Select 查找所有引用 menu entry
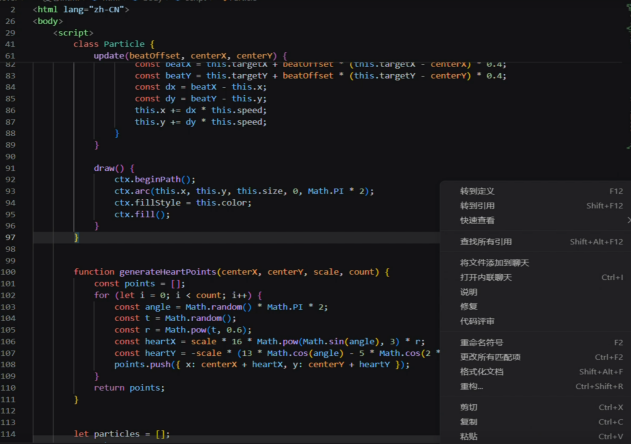 [536, 242]
